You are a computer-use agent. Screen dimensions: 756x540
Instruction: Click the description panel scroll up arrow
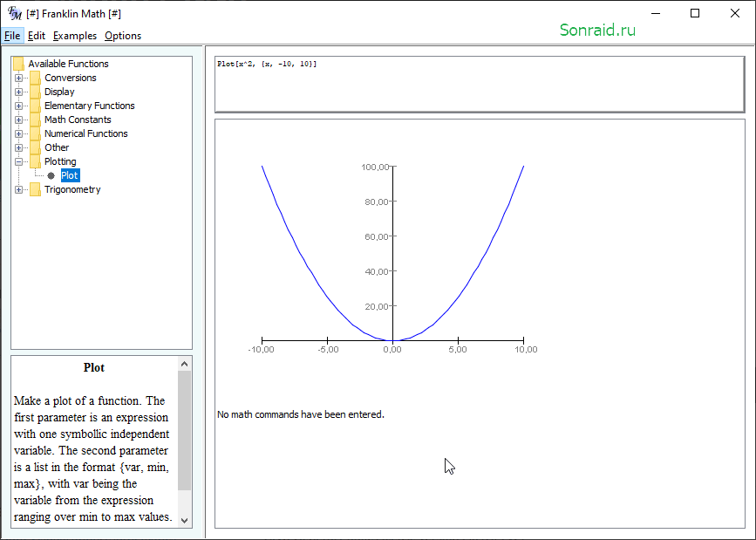click(184, 364)
